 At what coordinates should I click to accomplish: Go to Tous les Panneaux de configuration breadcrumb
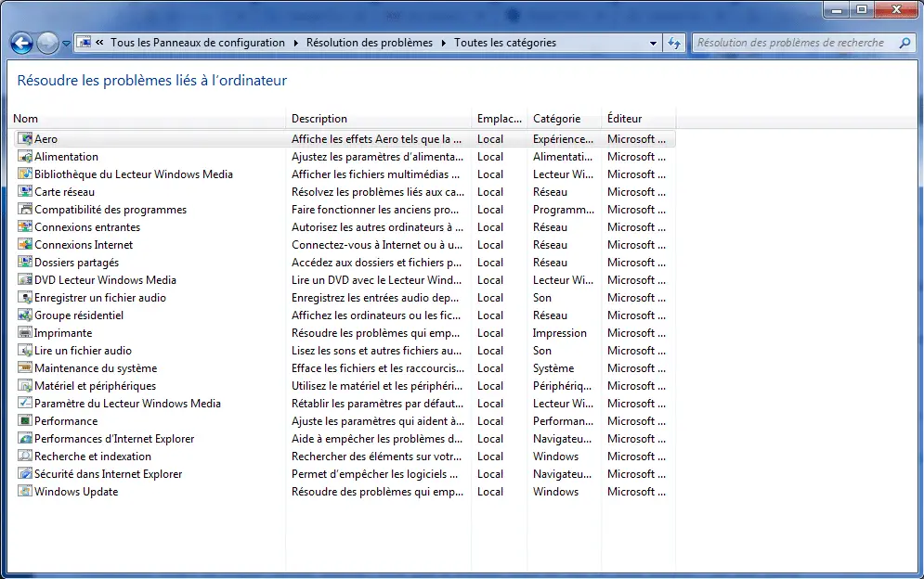pos(198,43)
